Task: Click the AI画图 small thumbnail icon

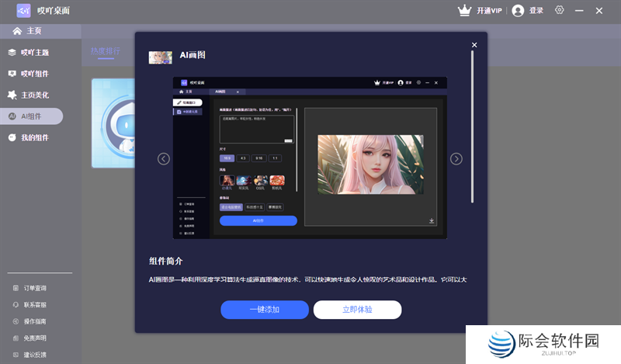Action: (161, 57)
